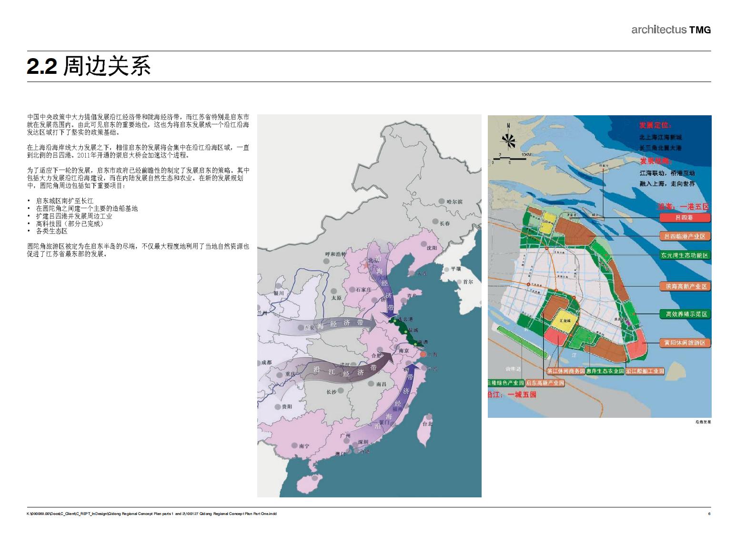
Task: Click the city label '贵阳'
Action: (287, 407)
